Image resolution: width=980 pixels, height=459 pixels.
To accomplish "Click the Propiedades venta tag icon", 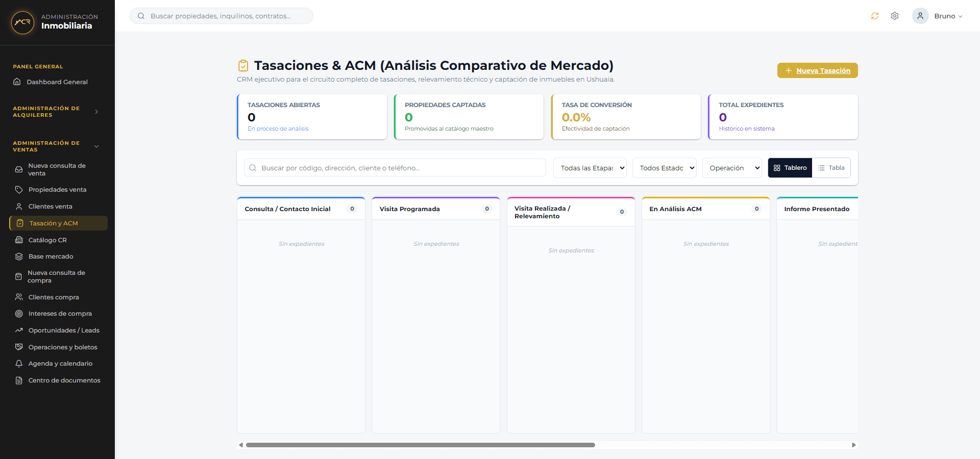I will [x=19, y=190].
